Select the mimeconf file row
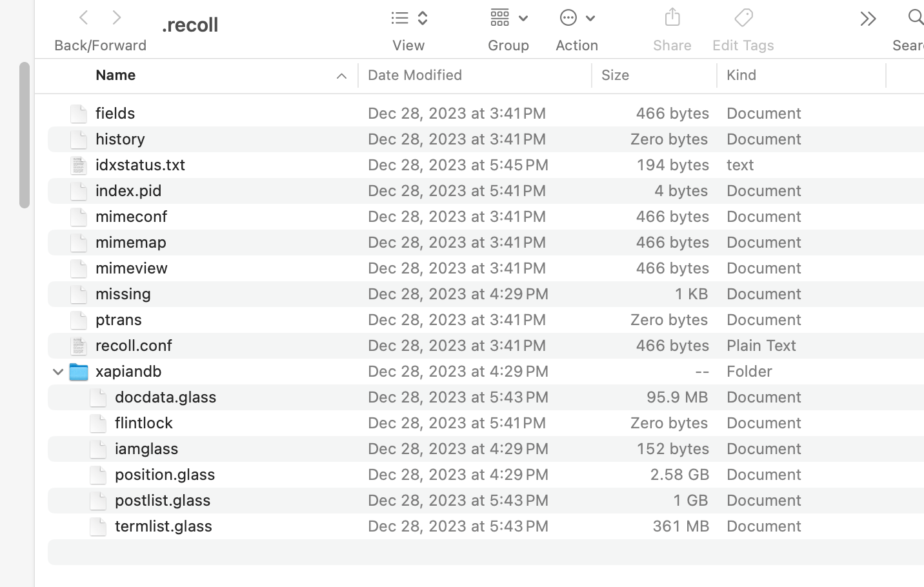Image resolution: width=924 pixels, height=587 pixels. (x=132, y=217)
